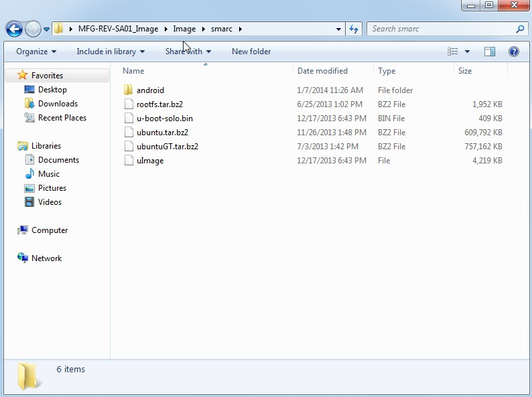The height and width of the screenshot is (397, 532).
Task: Click the search magnifier icon
Action: [520, 29]
